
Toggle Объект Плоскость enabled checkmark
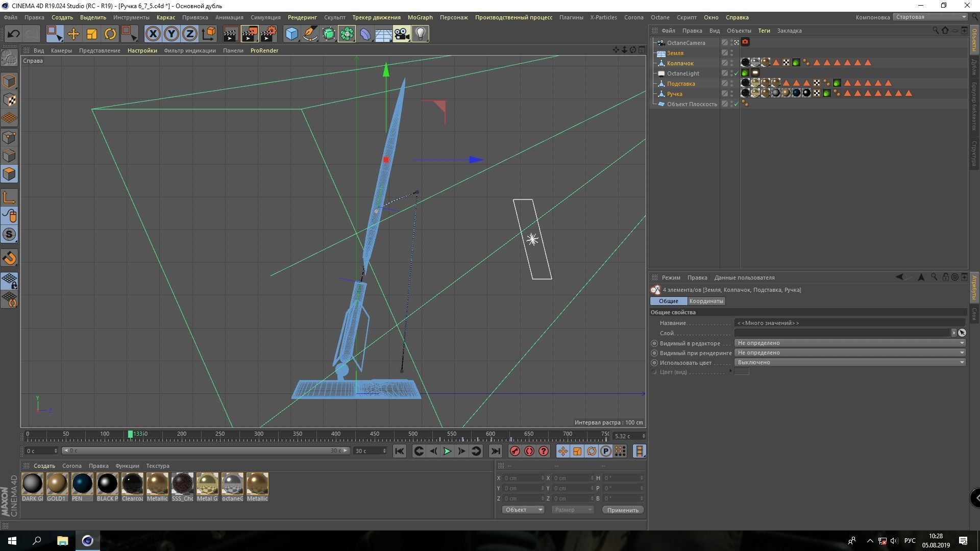[x=736, y=104]
